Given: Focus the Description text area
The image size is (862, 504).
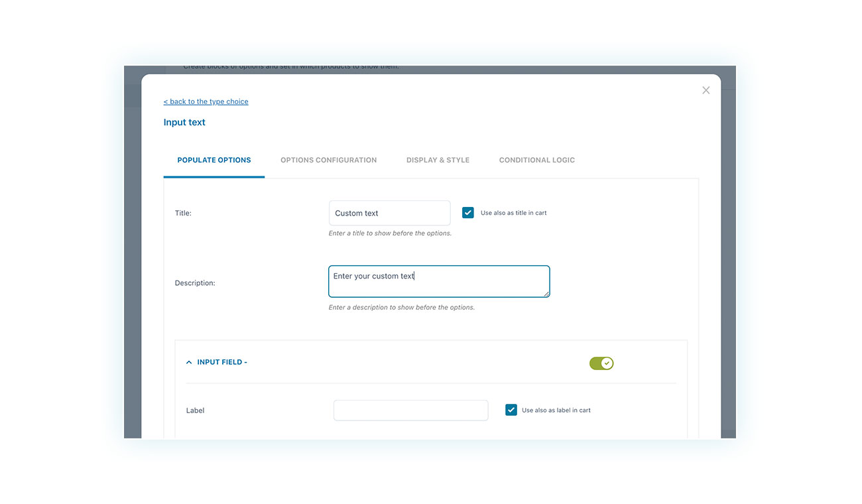Looking at the screenshot, I should 439,281.
